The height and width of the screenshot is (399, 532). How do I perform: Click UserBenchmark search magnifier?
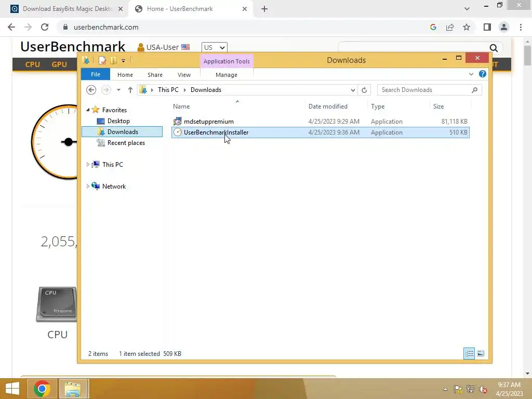pos(494,48)
